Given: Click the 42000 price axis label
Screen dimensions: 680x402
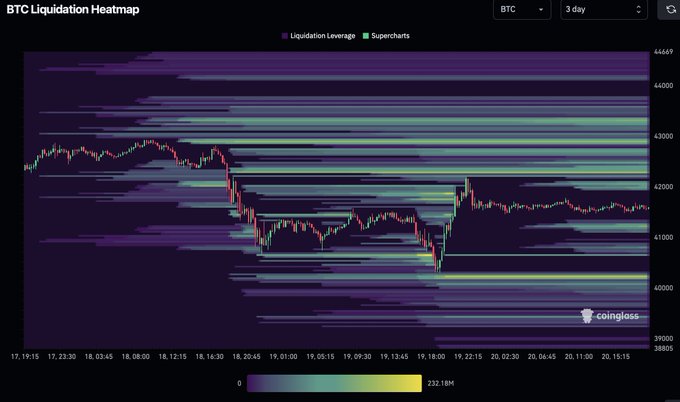Looking at the screenshot, I should click(x=664, y=187).
